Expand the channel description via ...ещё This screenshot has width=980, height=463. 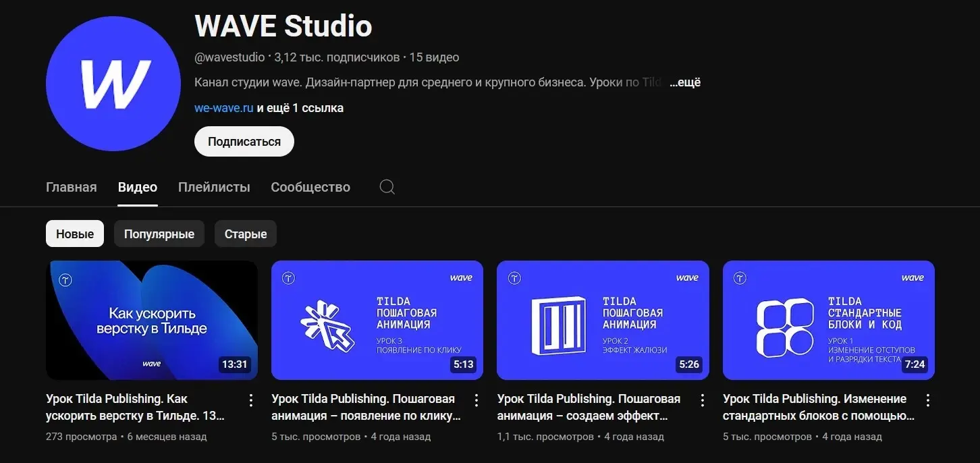tap(684, 82)
